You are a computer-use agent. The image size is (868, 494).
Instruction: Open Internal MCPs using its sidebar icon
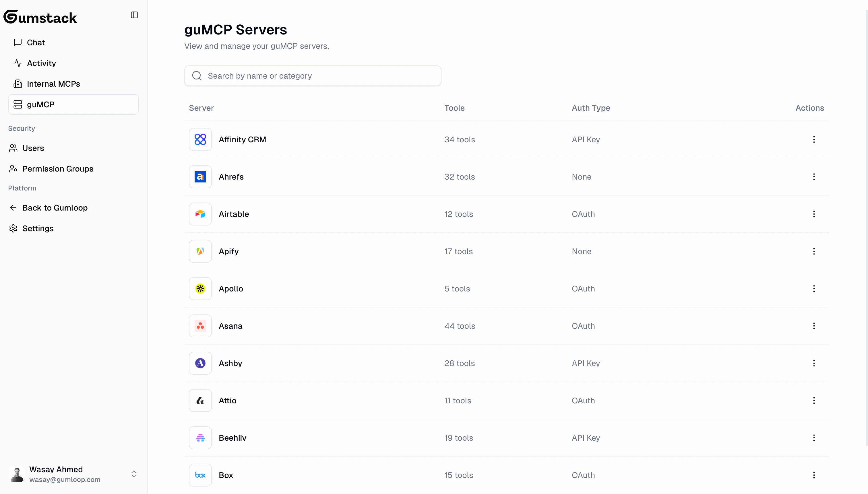click(17, 83)
